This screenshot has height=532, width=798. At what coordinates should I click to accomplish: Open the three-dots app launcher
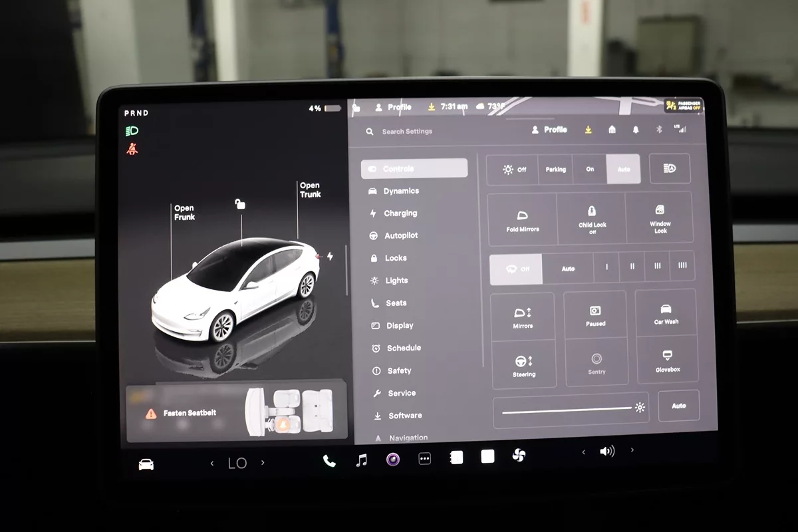coord(424,458)
